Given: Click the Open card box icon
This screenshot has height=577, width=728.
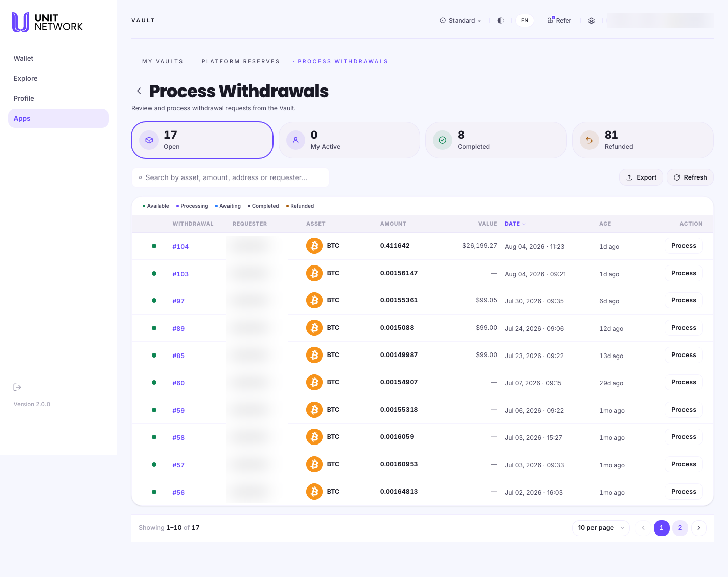Looking at the screenshot, I should click(149, 140).
